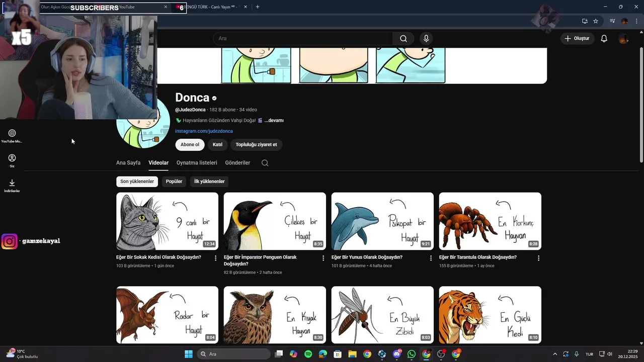Open options menu for İmparator Penguen video
The image size is (644, 362).
tap(323, 258)
